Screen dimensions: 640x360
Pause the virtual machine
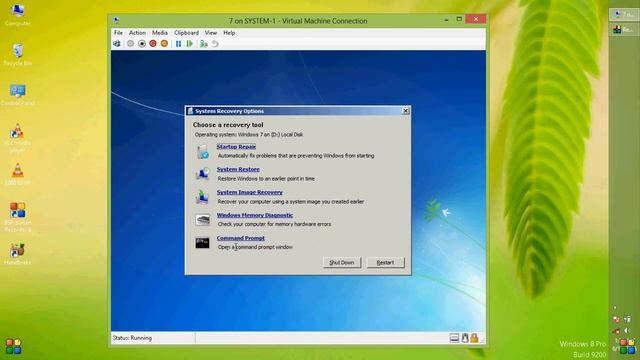pos(178,43)
